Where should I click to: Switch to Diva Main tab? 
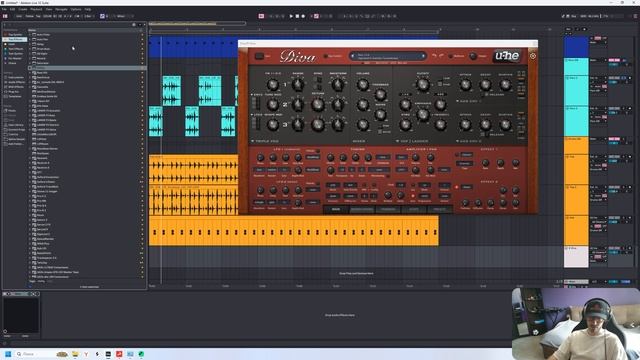(336, 209)
